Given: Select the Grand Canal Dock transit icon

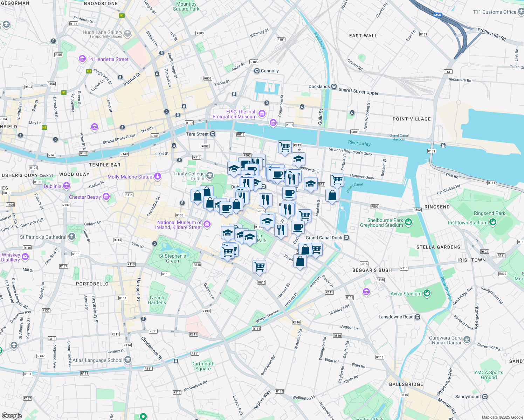Looking at the screenshot, I should (x=346, y=237).
